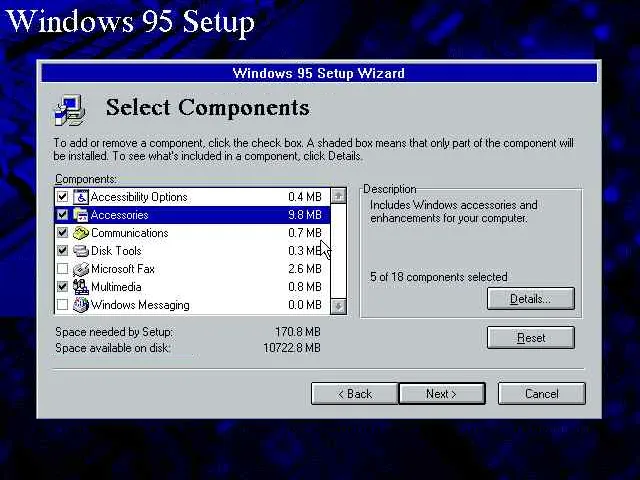Click the setup computer icon beside Select Components
640x480 pixels.
[69, 110]
